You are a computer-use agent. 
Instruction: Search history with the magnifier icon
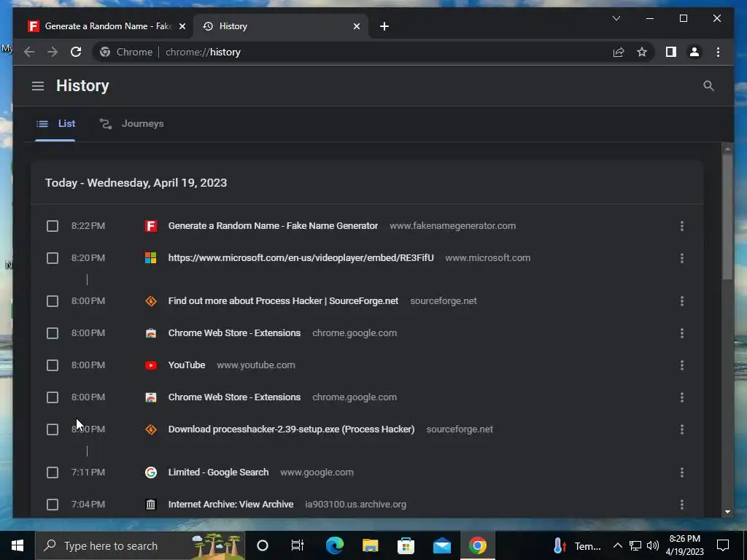708,86
